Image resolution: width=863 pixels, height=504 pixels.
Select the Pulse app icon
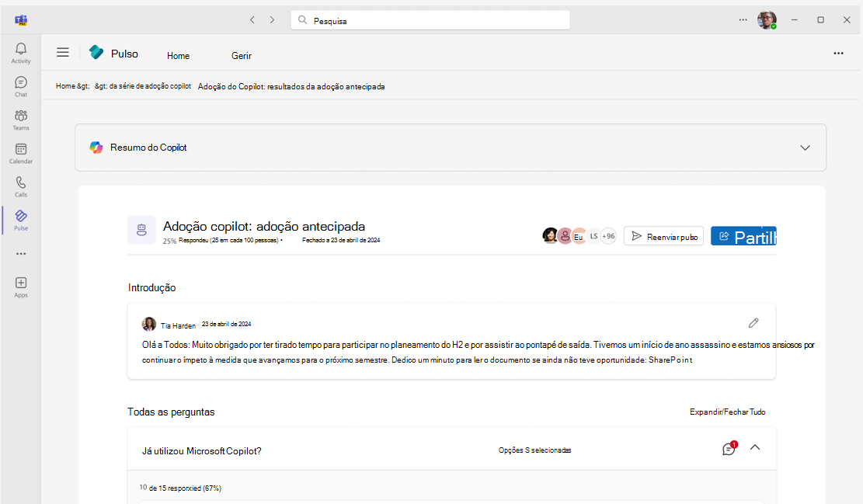coord(21,220)
